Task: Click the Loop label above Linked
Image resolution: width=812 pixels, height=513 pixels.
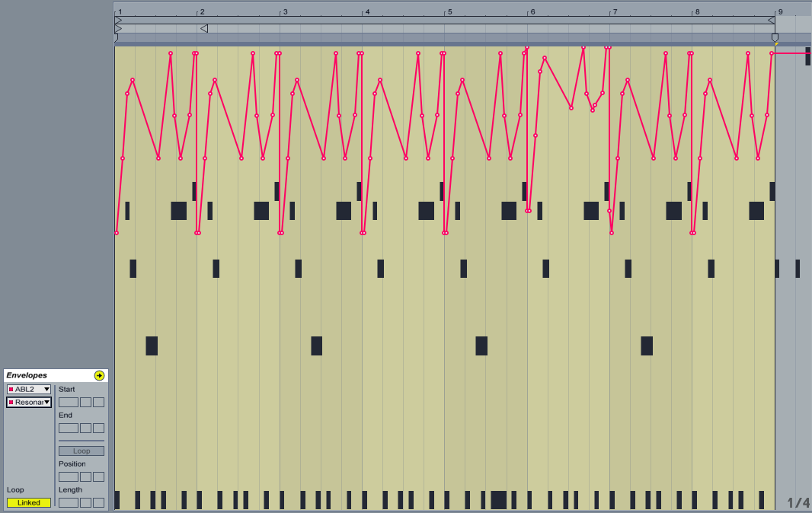Action: pos(15,489)
